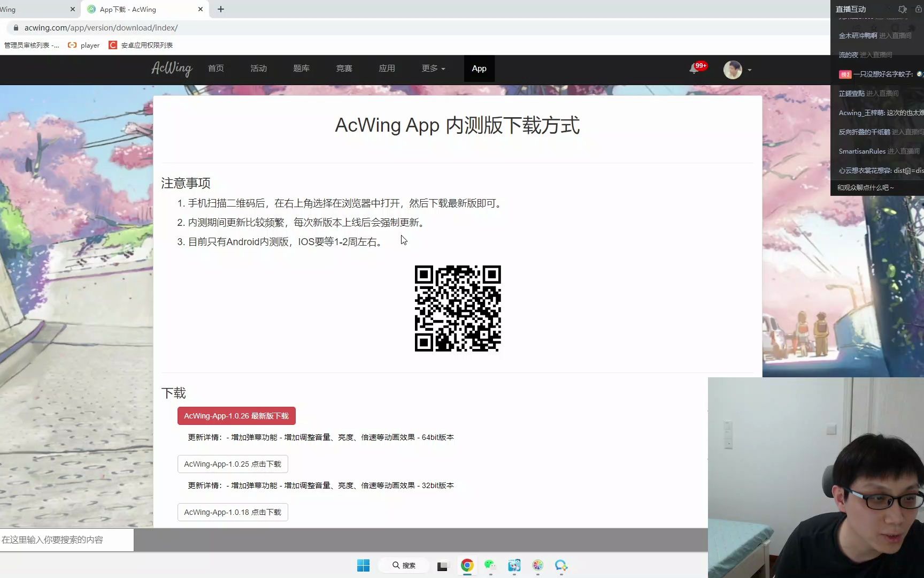Click the search box 在这里输入你要搜索的内容

pyautogui.click(x=67, y=540)
